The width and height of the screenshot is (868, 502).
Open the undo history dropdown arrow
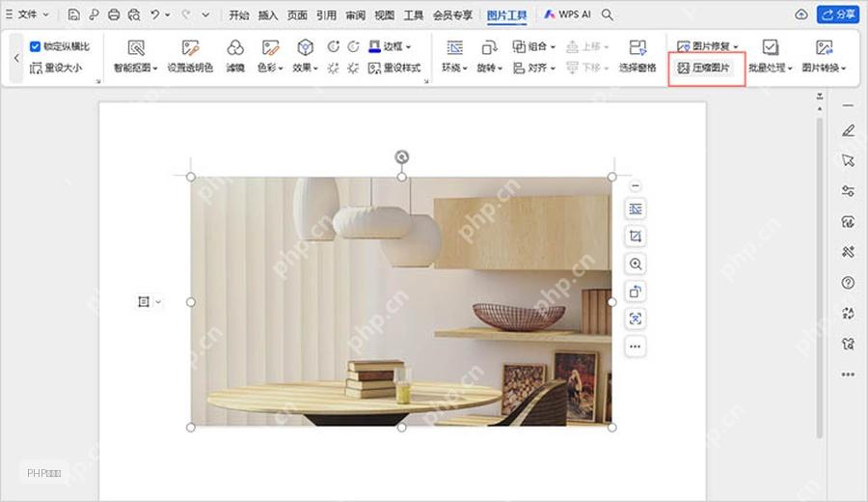[167, 14]
